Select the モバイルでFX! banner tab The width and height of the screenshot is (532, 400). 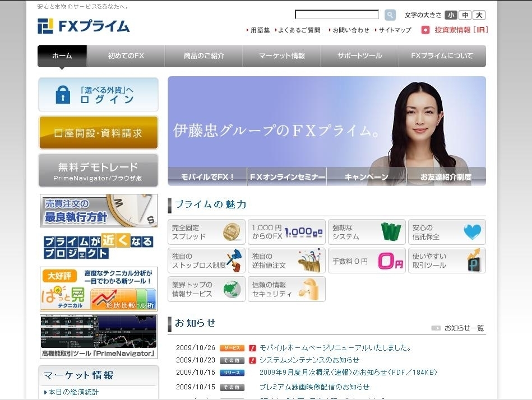click(207, 176)
